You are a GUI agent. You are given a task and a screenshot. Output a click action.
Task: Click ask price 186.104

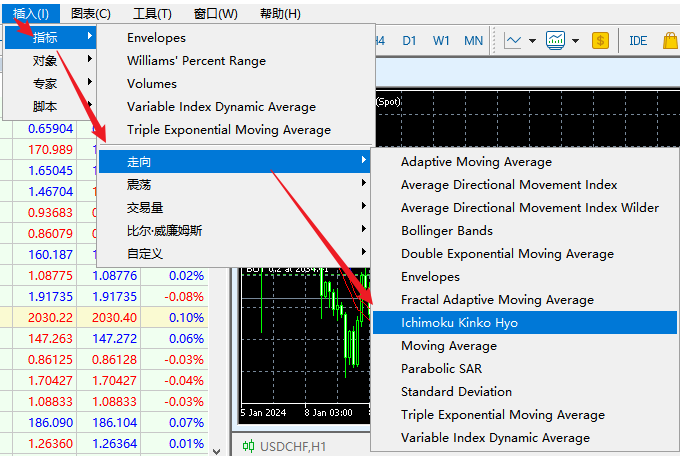tap(114, 423)
